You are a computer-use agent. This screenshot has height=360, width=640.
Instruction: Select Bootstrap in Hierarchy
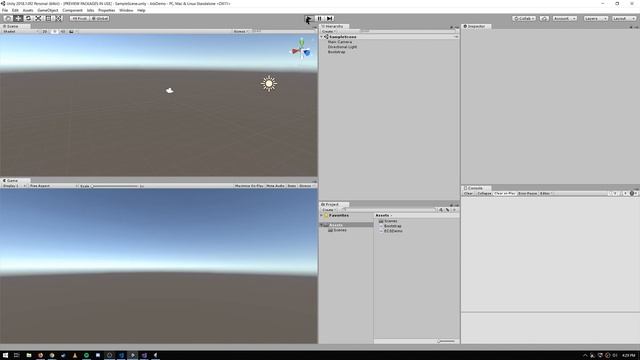point(336,52)
